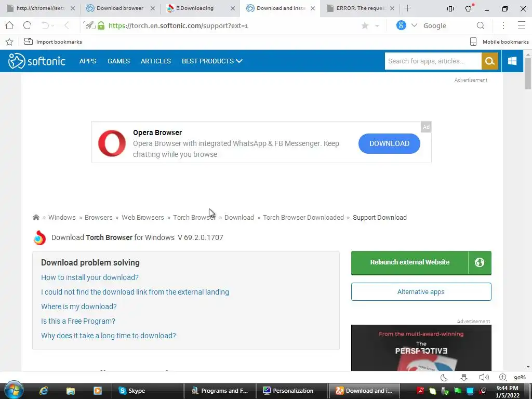Click the Opera Browser DOWNLOAD button
The height and width of the screenshot is (399, 532).
(x=389, y=143)
